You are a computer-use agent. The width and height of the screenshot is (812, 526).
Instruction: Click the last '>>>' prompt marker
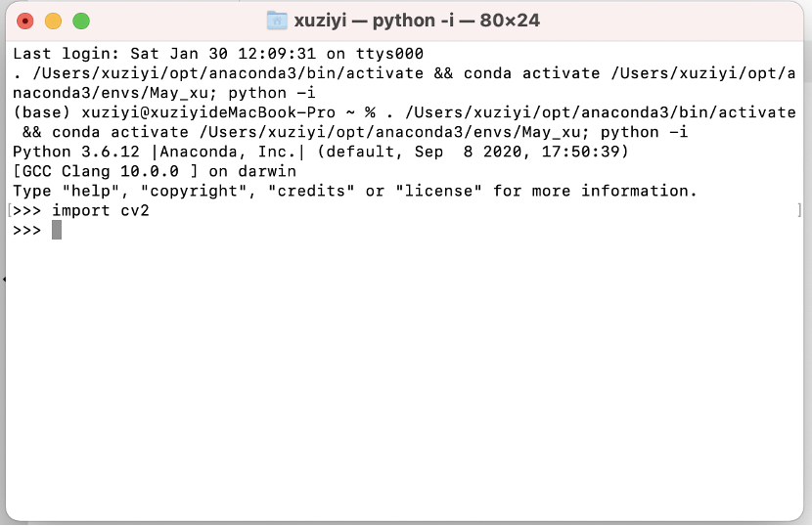(27, 230)
